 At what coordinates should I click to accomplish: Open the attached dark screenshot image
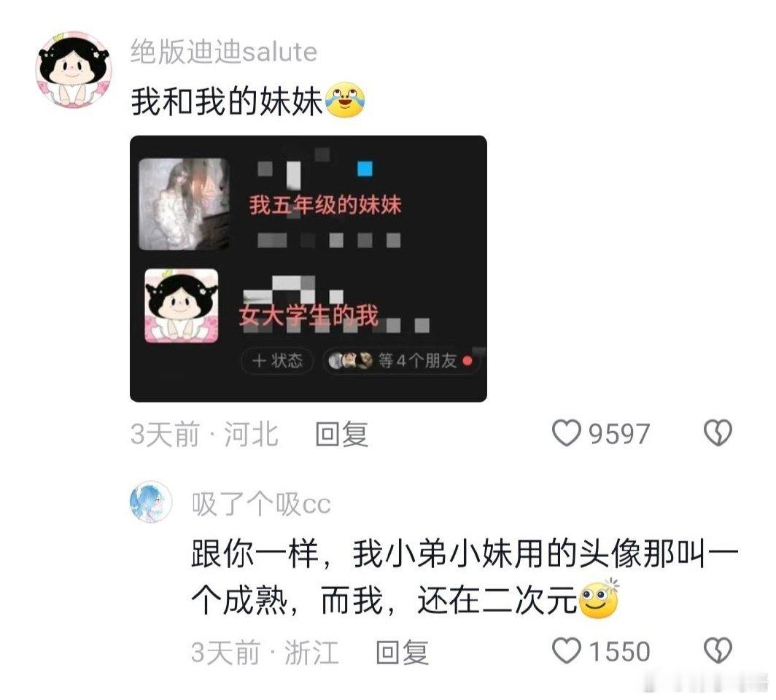(309, 268)
